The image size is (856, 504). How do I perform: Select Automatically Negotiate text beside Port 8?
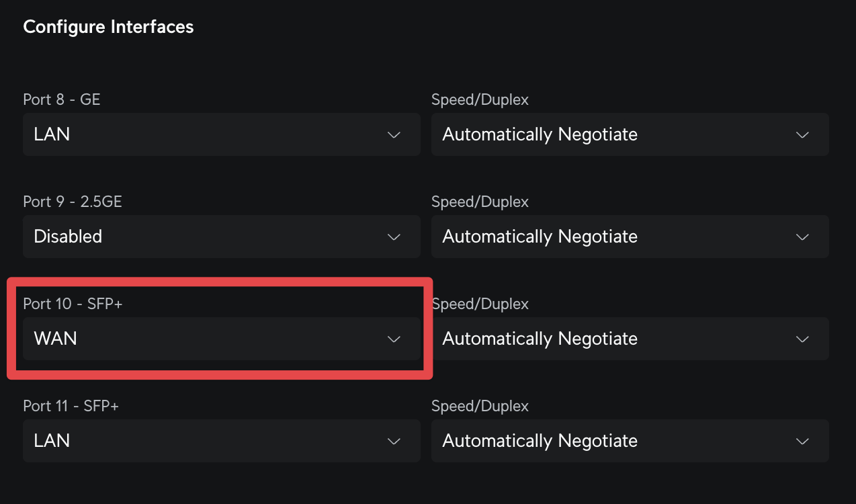point(540,134)
